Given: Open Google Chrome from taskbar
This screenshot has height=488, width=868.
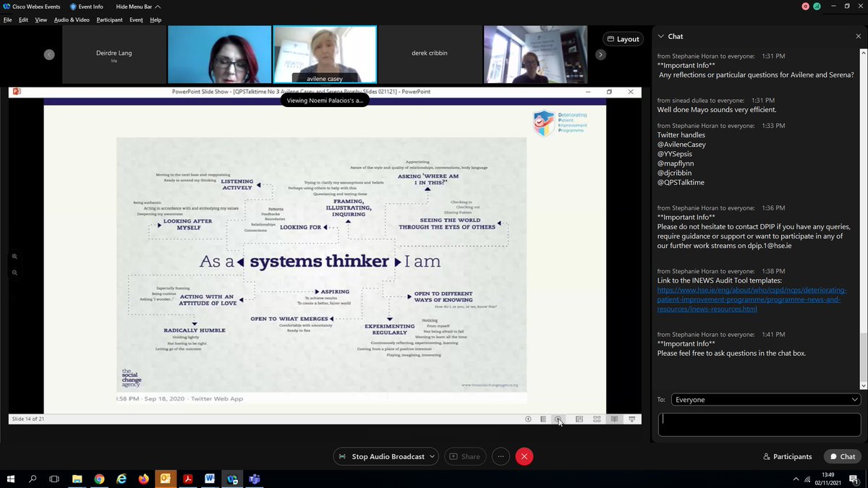Looking at the screenshot, I should [99, 479].
